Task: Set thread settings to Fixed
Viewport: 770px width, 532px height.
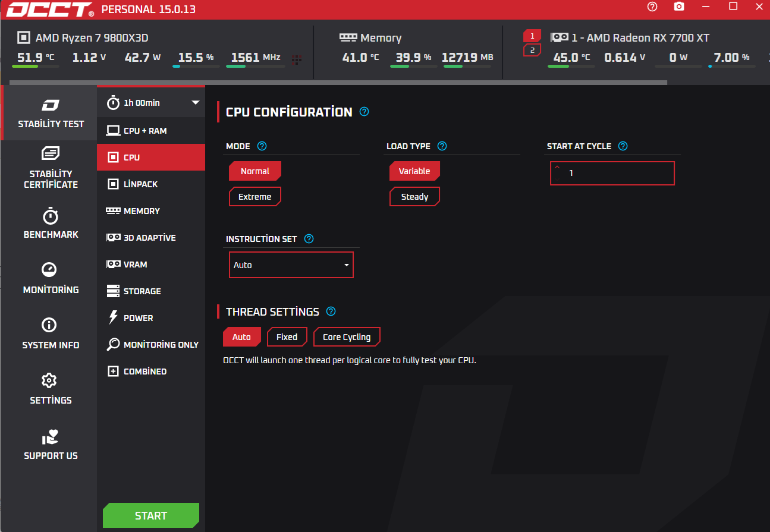Action: pos(287,337)
